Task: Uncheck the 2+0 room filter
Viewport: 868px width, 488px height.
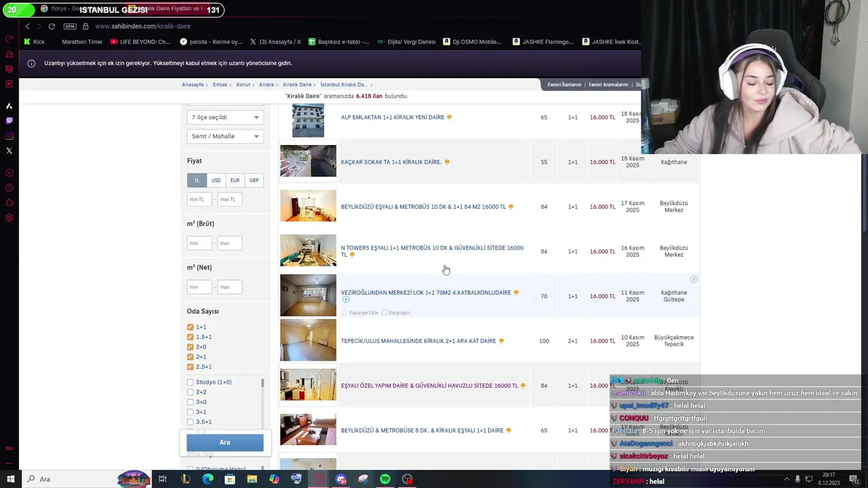Action: [x=191, y=347]
